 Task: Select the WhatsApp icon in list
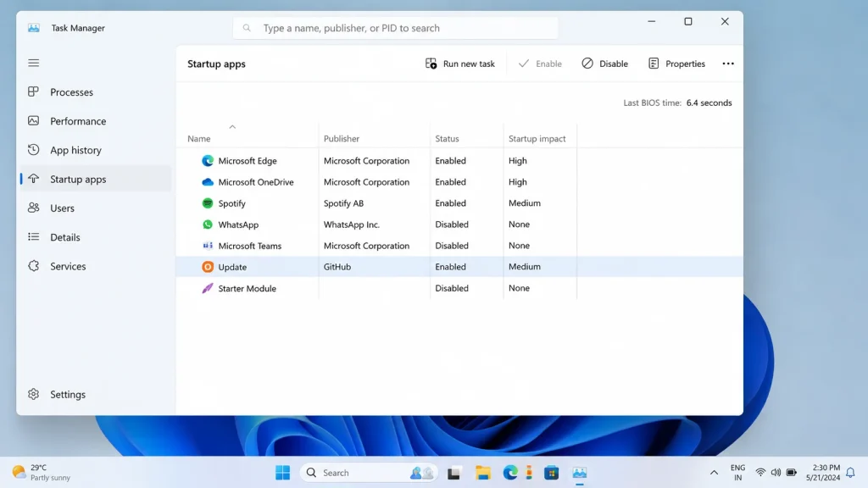[208, 224]
